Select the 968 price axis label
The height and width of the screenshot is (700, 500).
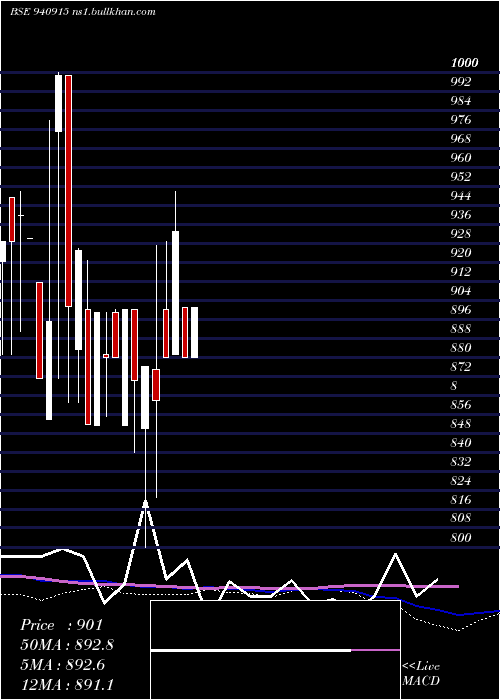click(x=461, y=139)
